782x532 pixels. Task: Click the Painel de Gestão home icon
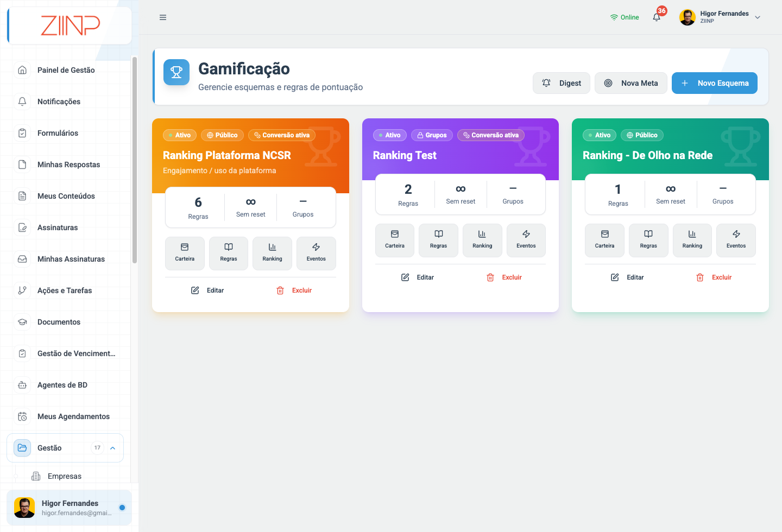22,70
